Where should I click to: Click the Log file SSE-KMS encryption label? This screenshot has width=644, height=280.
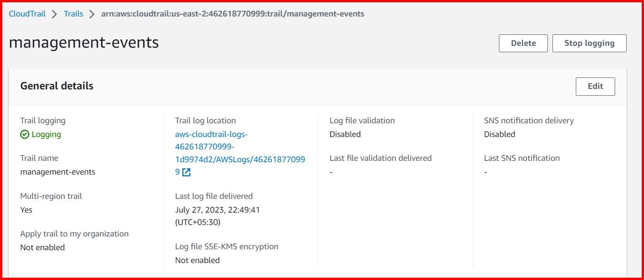(227, 246)
